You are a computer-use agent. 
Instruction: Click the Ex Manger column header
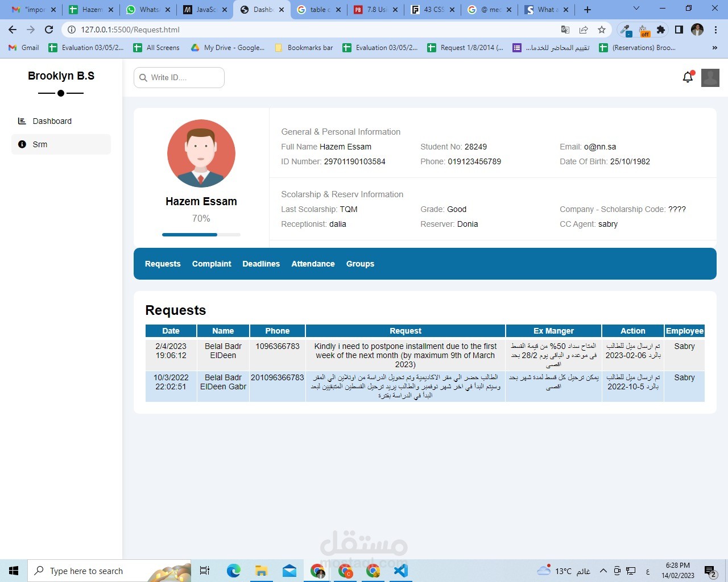tap(553, 331)
